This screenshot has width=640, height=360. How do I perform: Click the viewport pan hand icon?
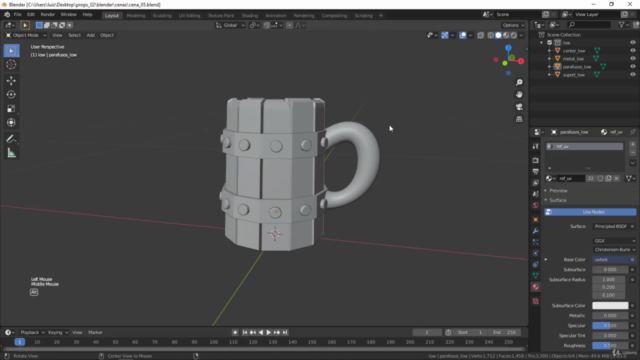pos(519,95)
